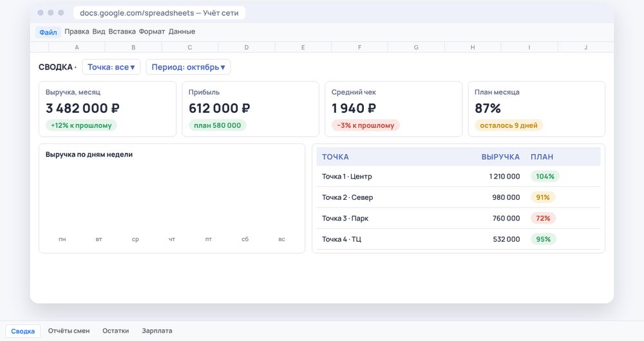
Task: Switch to the Зарплата sheet tab
Action: click(157, 331)
